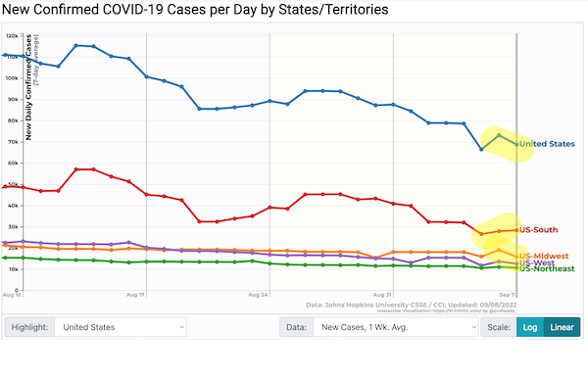
Task: Click the last US-South data point
Action: (x=516, y=230)
